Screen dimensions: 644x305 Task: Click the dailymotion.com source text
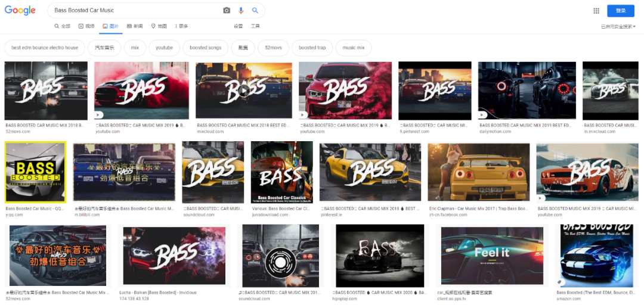pos(495,132)
